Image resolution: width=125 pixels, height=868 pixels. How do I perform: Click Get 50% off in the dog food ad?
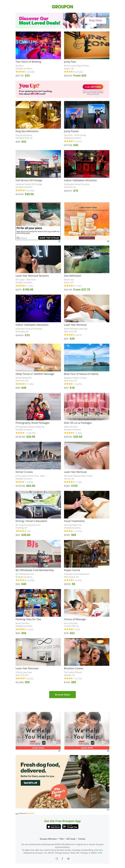pos(30,782)
